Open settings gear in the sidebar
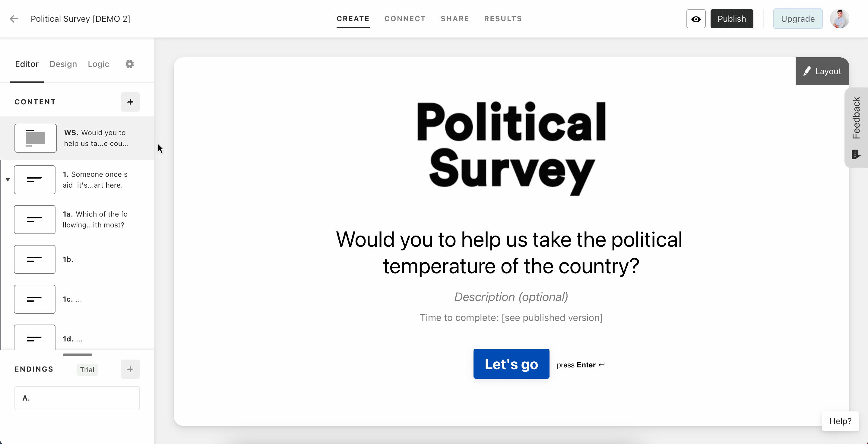This screenshot has width=868, height=444. click(x=130, y=64)
